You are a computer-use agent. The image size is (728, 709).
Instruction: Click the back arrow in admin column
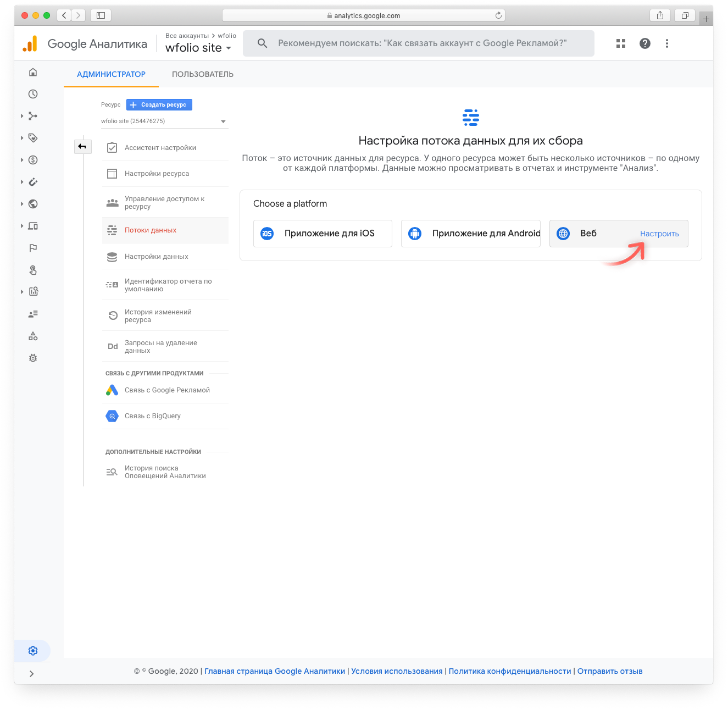[x=82, y=146]
